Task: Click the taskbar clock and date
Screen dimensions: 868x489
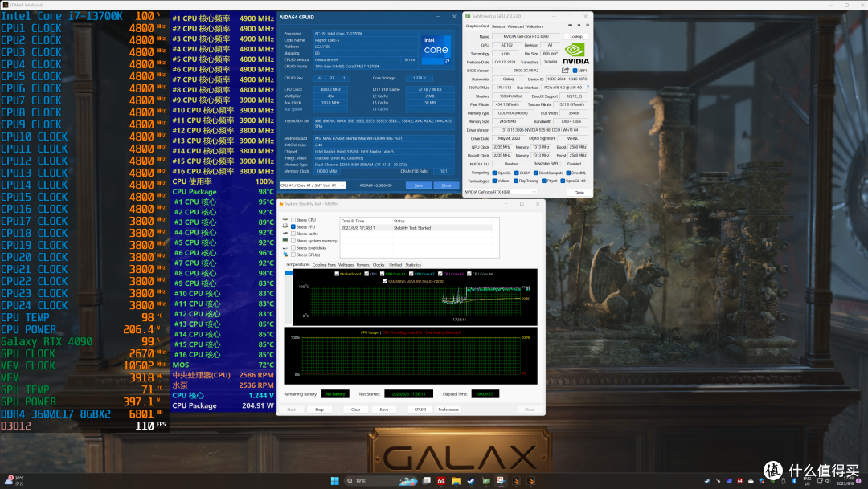Action: point(845,481)
